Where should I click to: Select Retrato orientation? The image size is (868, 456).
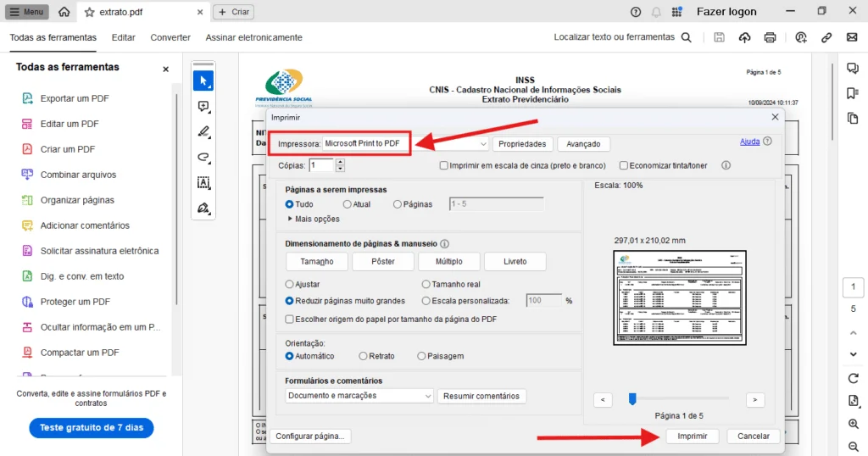tap(363, 356)
